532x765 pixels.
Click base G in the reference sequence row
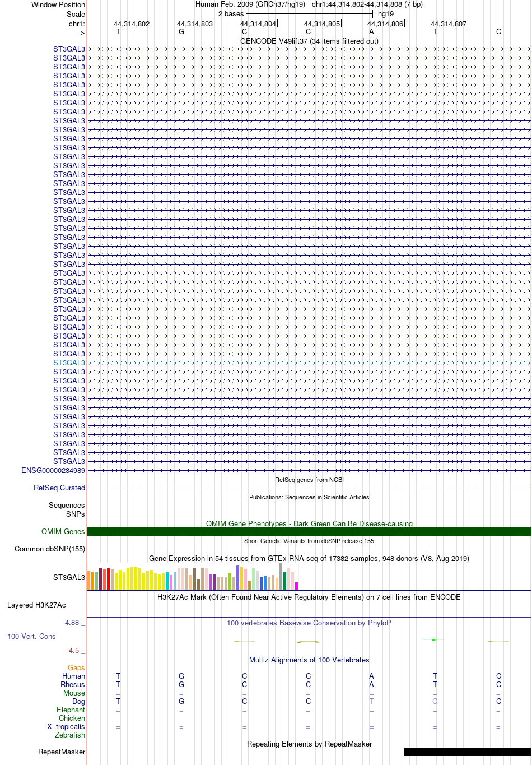pyautogui.click(x=181, y=32)
